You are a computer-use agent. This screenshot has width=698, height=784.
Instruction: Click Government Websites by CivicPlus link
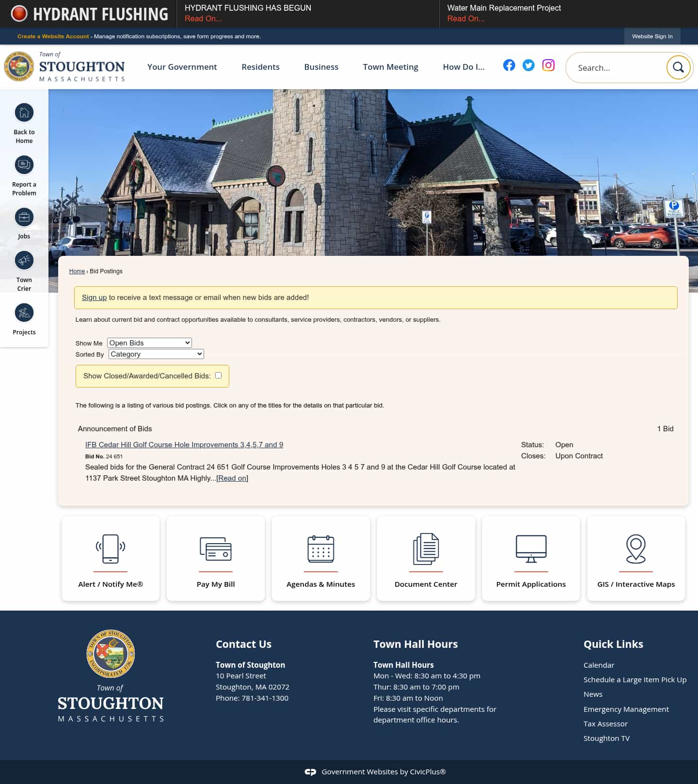click(x=383, y=772)
